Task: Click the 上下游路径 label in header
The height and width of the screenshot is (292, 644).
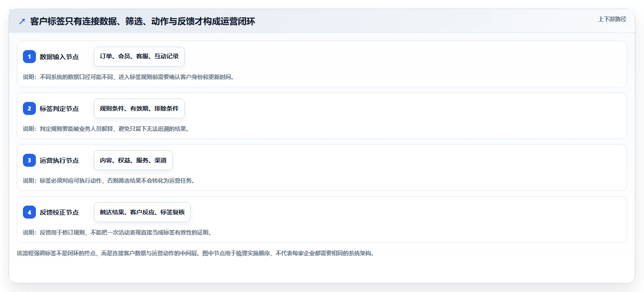Action: (612, 19)
